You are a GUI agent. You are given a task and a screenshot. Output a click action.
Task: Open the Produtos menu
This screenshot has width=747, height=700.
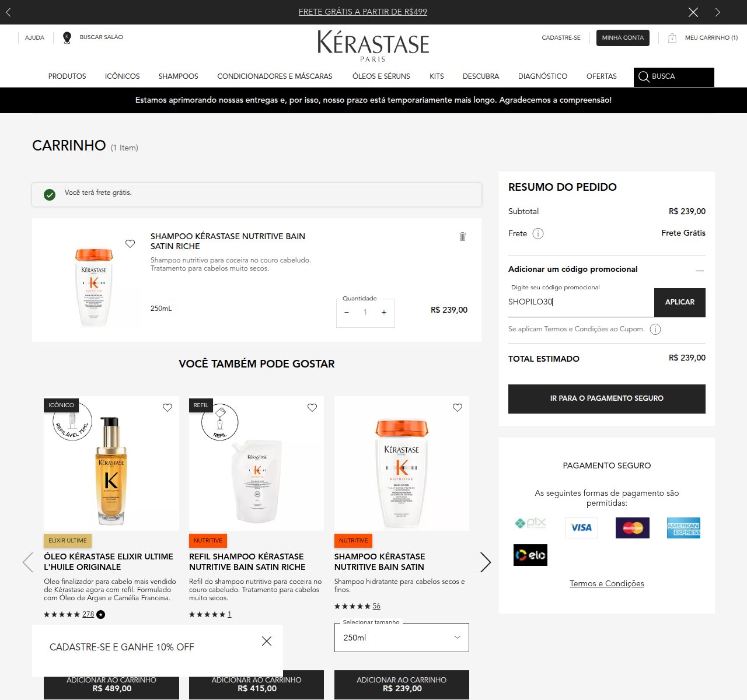67,76
